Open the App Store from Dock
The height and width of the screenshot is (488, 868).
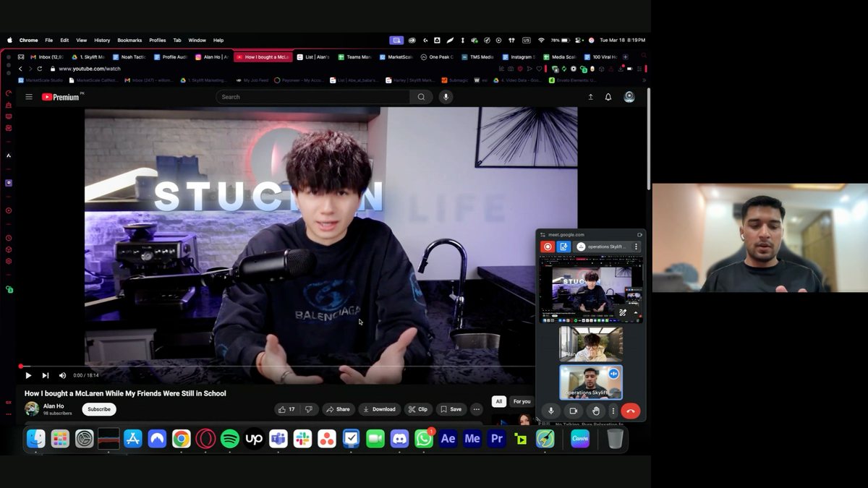point(133,439)
